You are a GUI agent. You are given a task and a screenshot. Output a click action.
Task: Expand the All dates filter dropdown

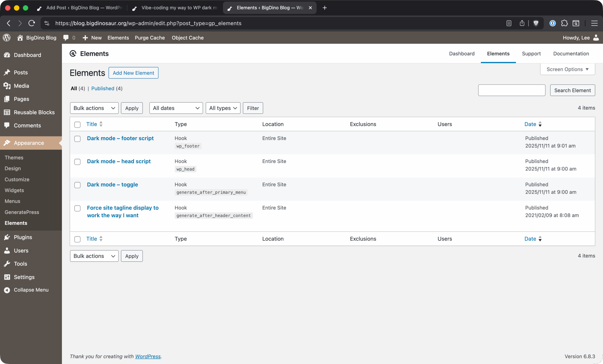coord(176,108)
